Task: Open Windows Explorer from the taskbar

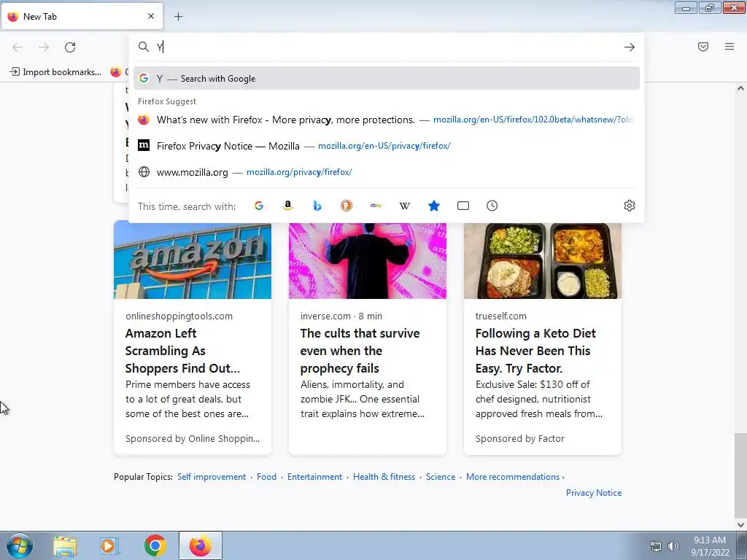Action: 64,546
